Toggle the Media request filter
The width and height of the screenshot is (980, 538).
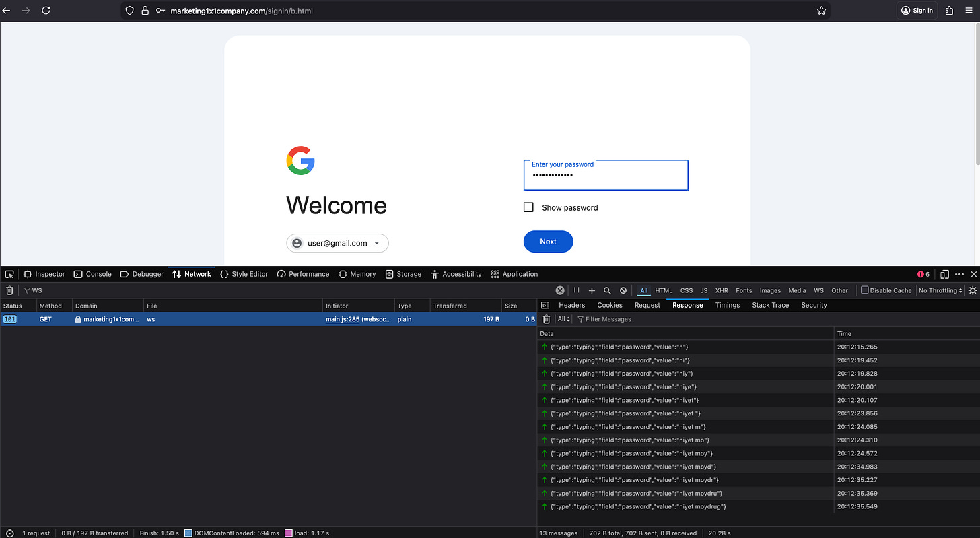click(x=797, y=290)
